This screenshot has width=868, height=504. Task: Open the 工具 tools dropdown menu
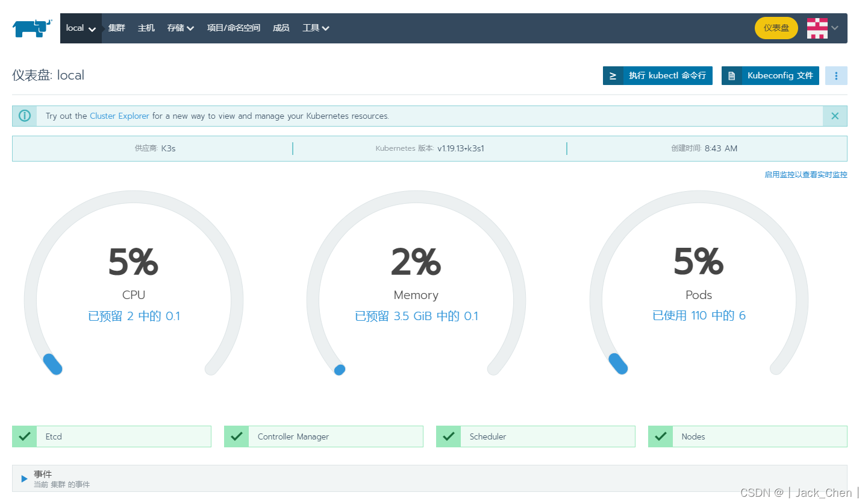315,28
